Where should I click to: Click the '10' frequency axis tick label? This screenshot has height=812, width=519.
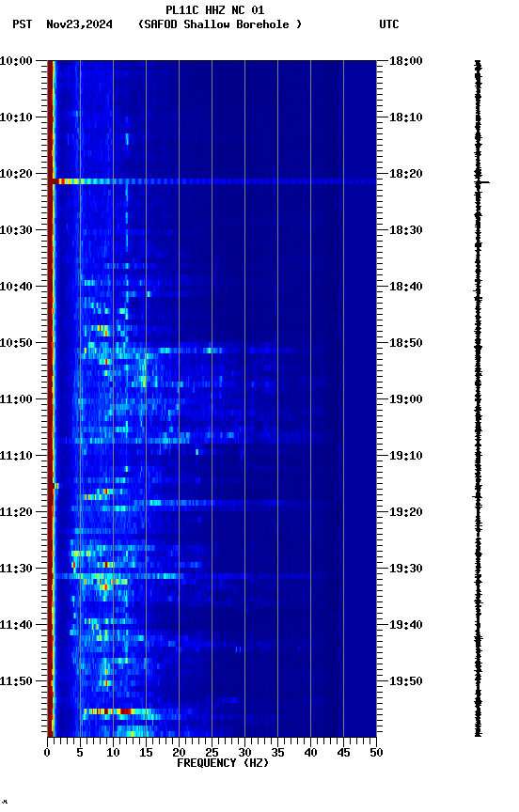click(x=113, y=753)
